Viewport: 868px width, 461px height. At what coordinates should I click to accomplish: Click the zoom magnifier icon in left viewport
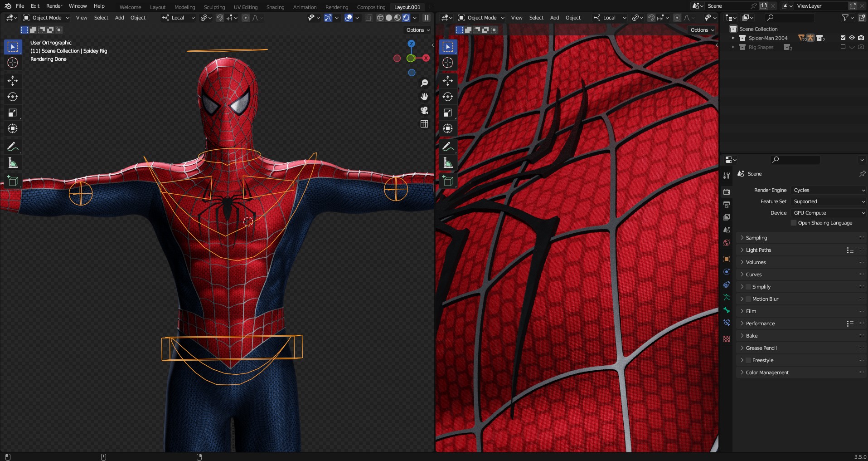coord(424,83)
